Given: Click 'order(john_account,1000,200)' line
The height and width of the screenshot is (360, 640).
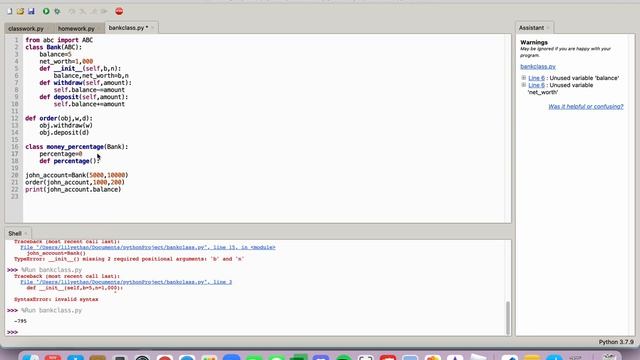Looking at the screenshot, I should coord(75,182).
